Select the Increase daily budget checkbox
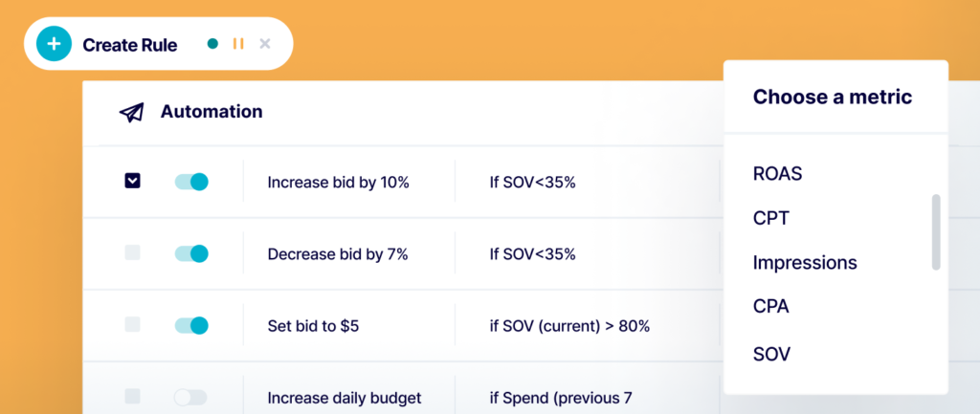 coord(133,396)
